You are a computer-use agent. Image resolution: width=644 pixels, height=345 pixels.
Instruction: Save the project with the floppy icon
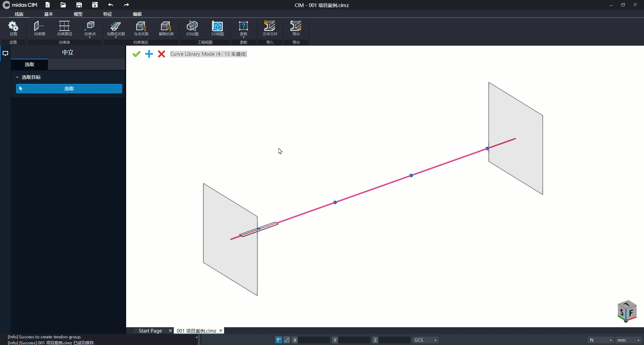79,5
